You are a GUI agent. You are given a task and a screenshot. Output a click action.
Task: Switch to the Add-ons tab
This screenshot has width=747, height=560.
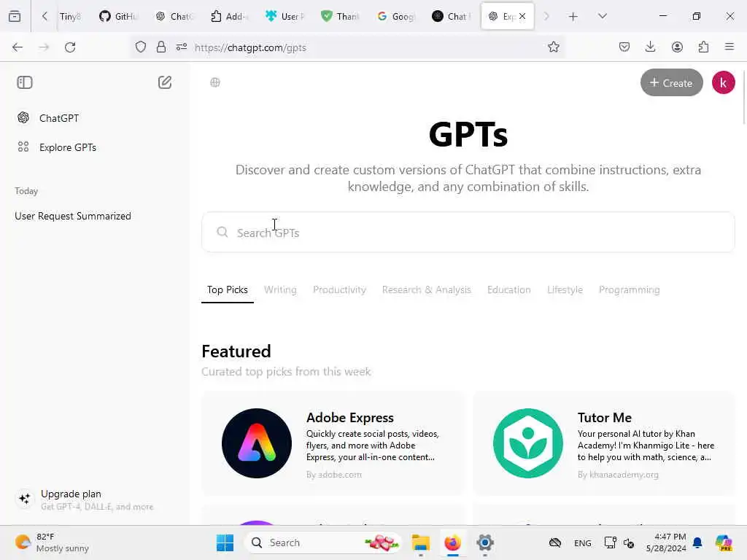point(230,17)
